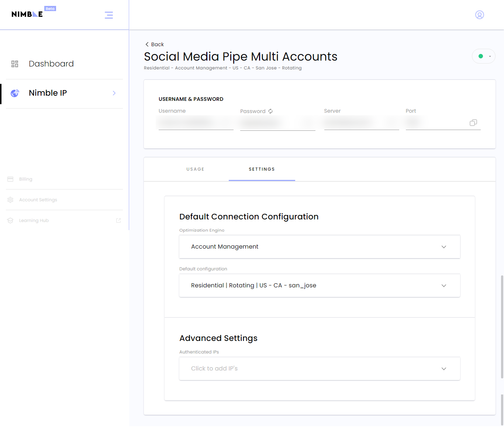Viewport: 504px width, 427px height.
Task: Click the Nimble logo
Action: coord(27,14)
